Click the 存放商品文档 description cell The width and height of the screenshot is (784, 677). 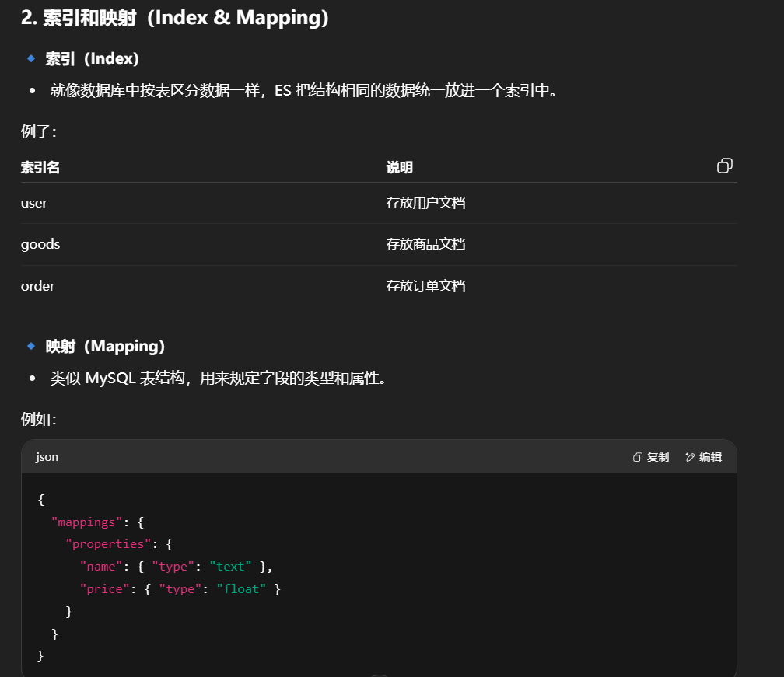pyautogui.click(x=425, y=244)
